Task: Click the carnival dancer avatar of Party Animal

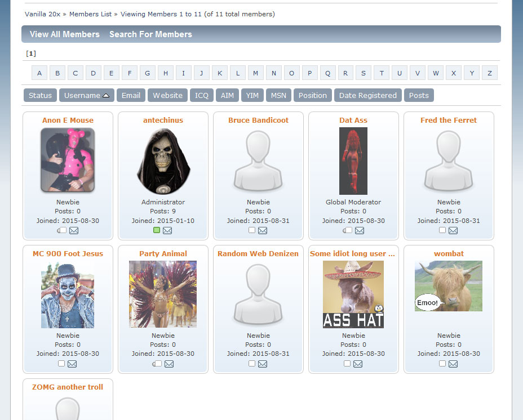Action: coord(163,294)
